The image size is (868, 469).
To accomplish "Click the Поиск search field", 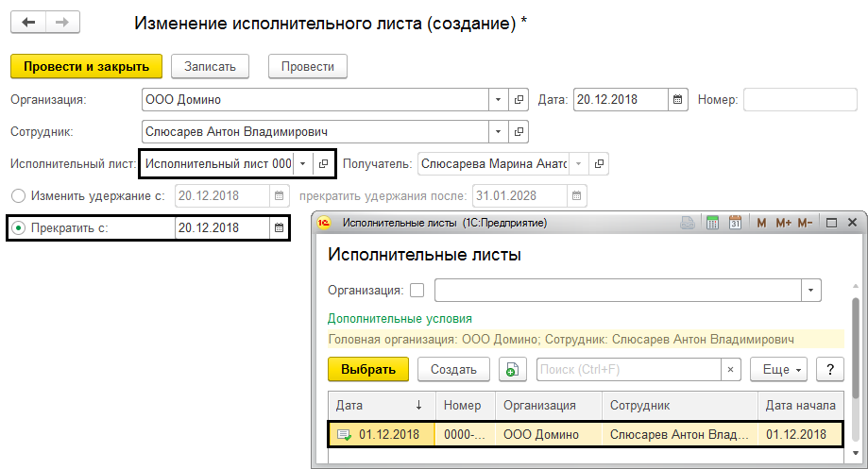I will click(629, 370).
